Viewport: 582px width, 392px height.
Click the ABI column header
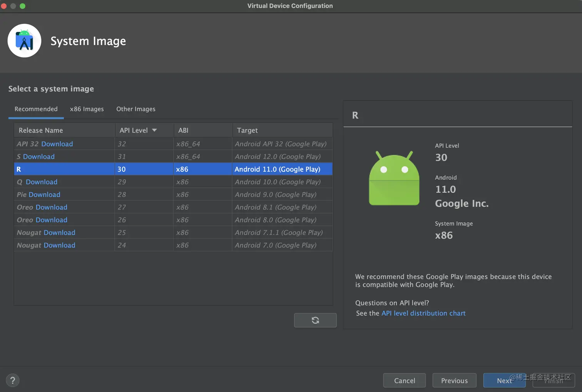(x=183, y=130)
